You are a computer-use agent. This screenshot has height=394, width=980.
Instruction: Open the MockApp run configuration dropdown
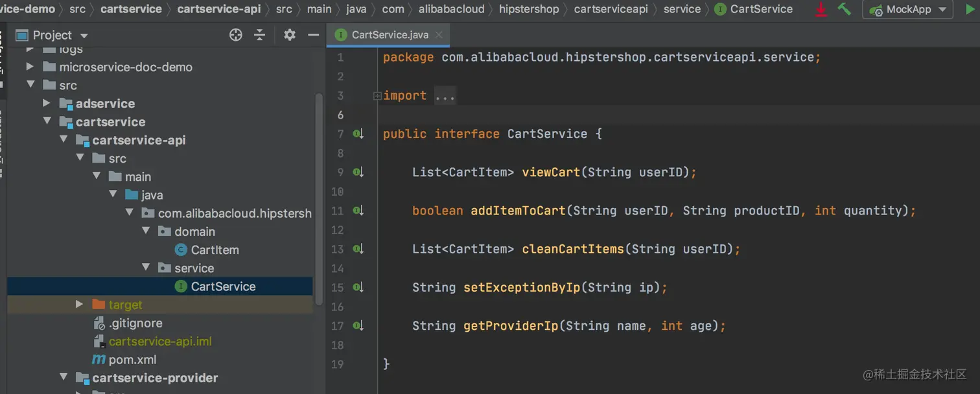[907, 10]
